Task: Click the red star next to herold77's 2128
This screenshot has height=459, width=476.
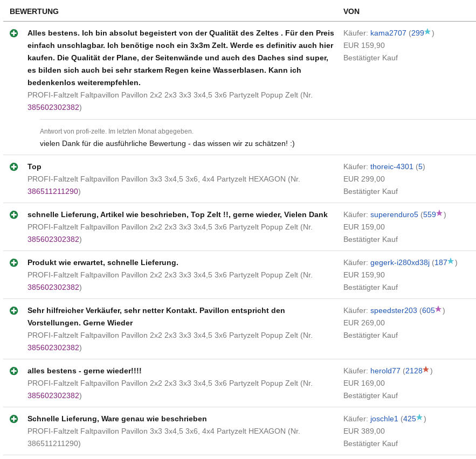Action: (x=426, y=370)
